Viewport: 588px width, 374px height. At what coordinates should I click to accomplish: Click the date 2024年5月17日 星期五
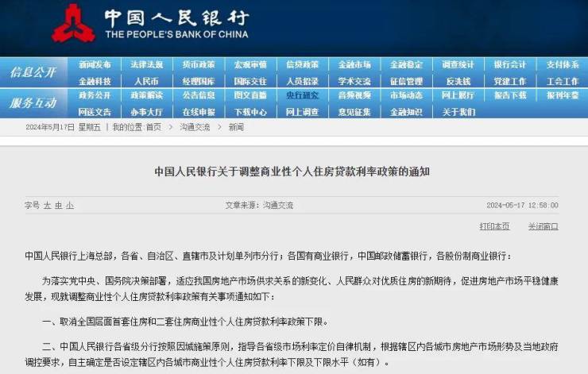tap(63, 127)
